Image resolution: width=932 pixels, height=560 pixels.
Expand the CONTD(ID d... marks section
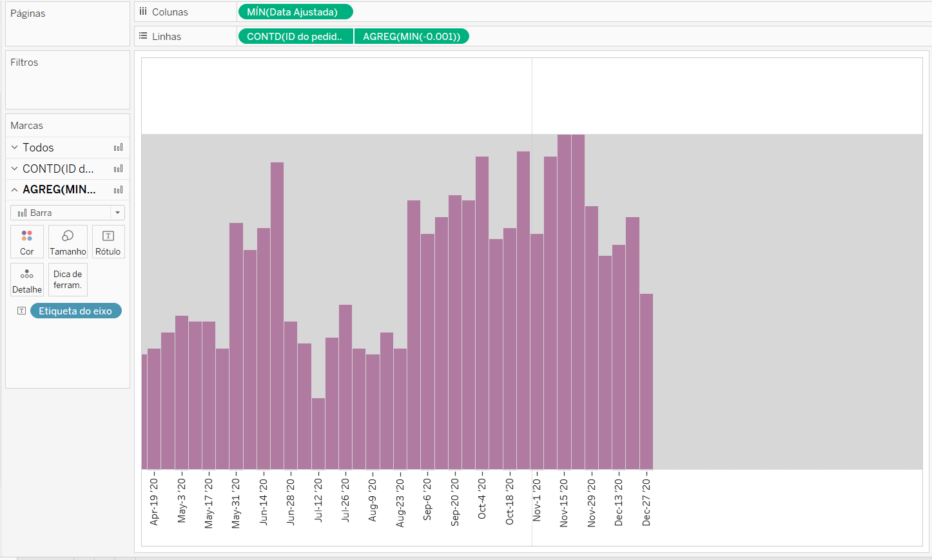(15, 169)
